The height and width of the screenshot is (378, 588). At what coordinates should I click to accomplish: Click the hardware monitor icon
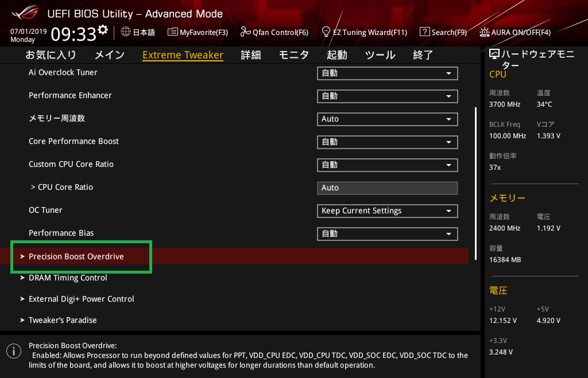(x=494, y=54)
